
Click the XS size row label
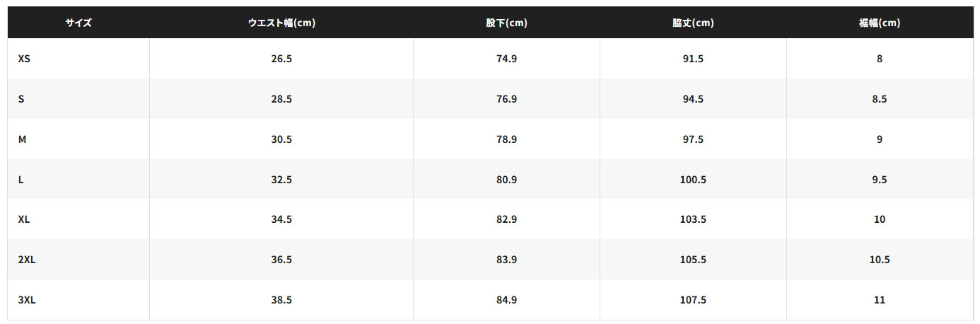[x=24, y=59]
